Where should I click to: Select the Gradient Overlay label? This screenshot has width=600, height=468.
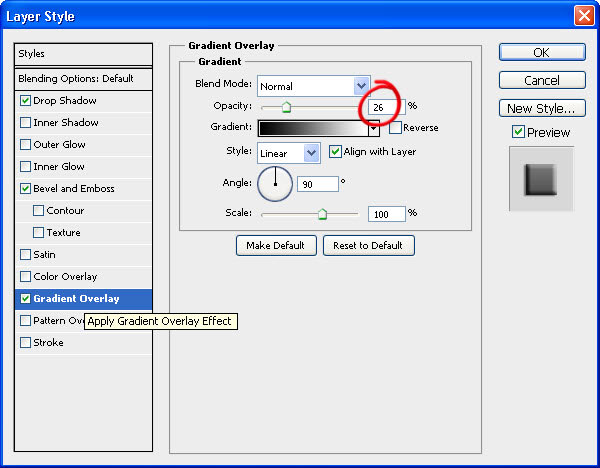tap(77, 298)
